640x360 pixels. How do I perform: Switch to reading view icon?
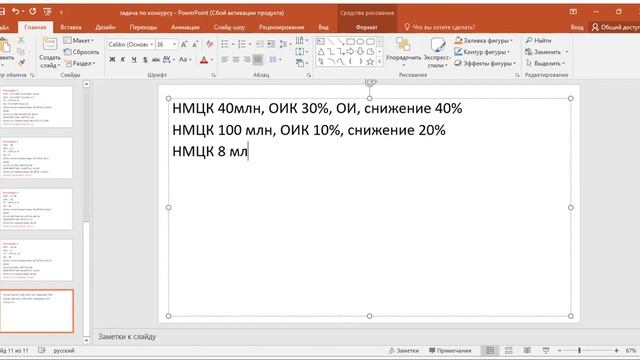[x=527, y=350]
